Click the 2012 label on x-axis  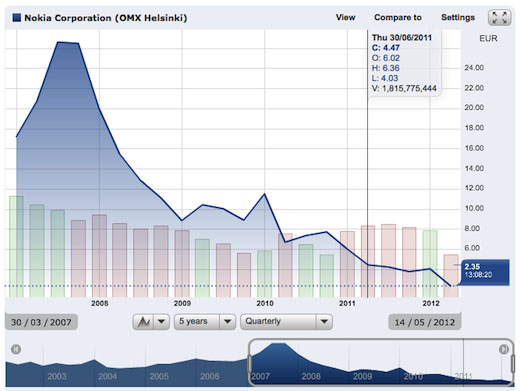tap(431, 303)
